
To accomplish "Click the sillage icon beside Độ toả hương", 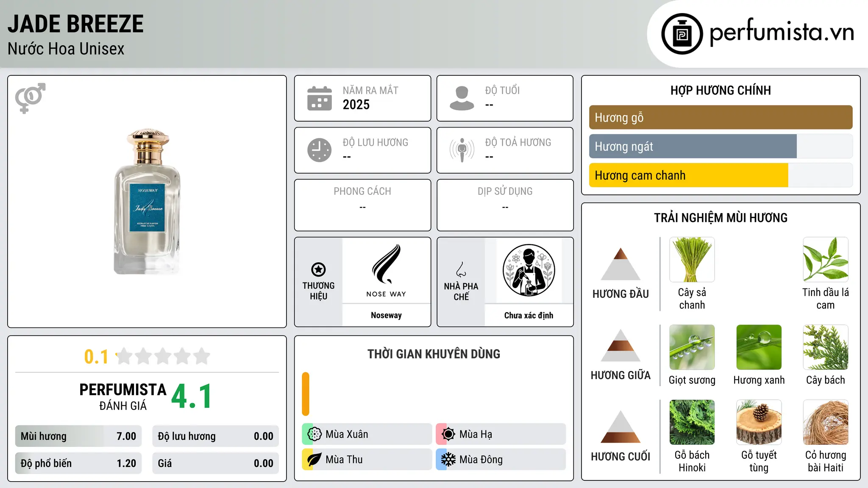I will [x=462, y=150].
